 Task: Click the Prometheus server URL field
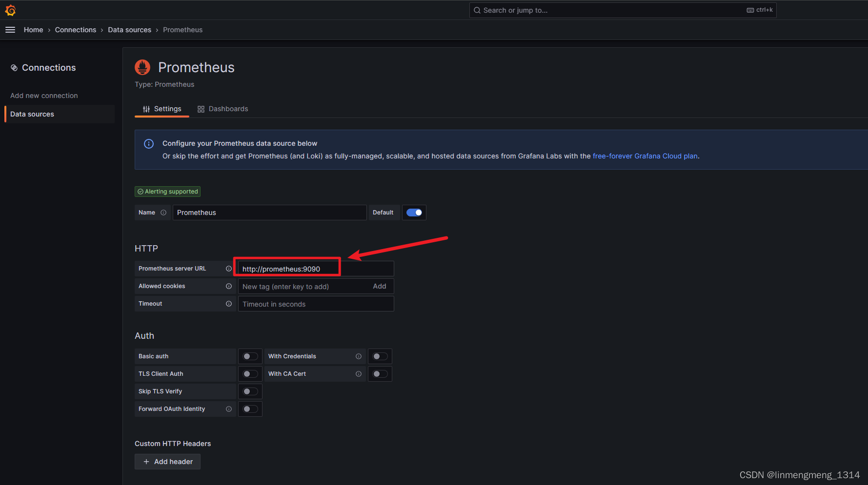tap(316, 269)
